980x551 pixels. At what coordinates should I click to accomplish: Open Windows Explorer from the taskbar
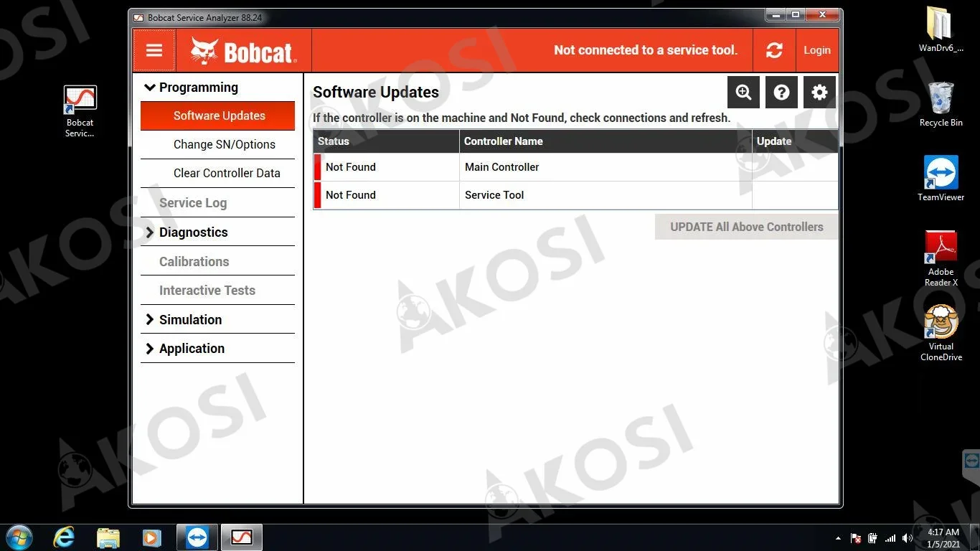108,537
